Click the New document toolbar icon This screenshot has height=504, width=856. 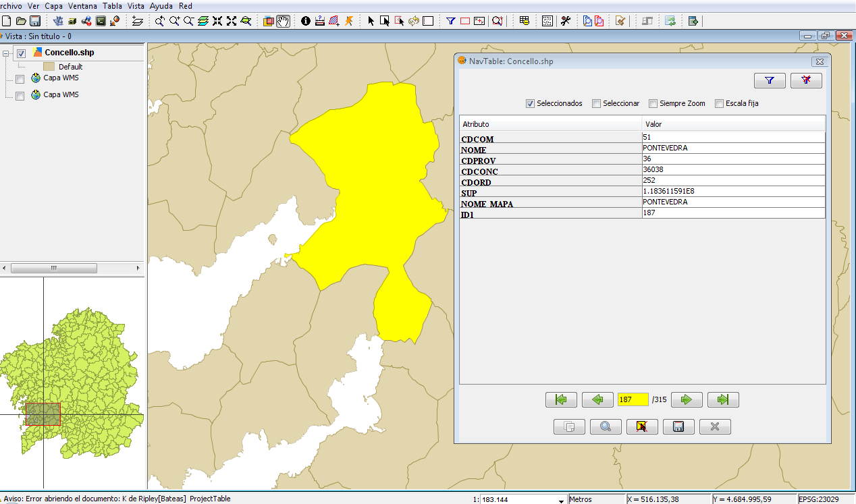[x=7, y=21]
